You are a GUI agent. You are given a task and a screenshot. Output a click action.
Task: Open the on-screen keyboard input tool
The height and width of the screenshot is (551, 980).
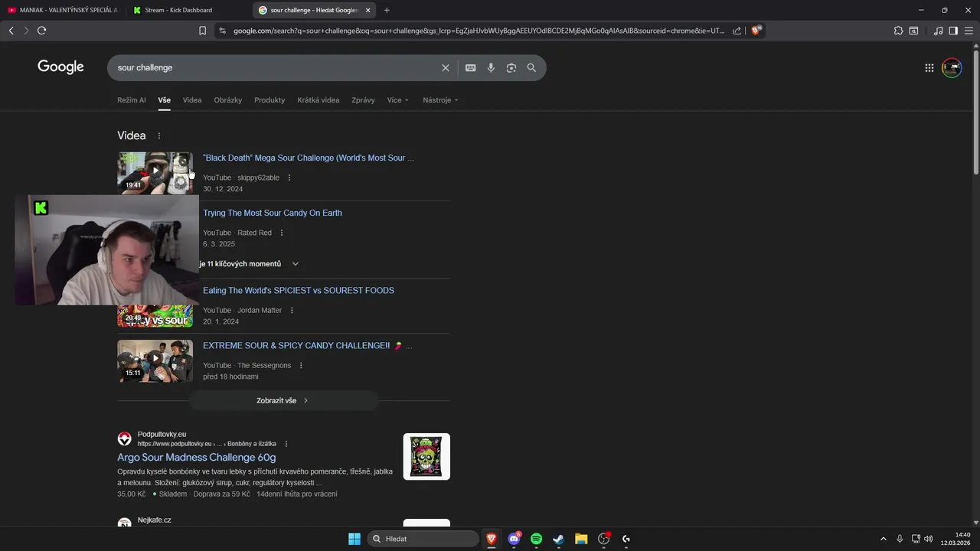pyautogui.click(x=471, y=67)
